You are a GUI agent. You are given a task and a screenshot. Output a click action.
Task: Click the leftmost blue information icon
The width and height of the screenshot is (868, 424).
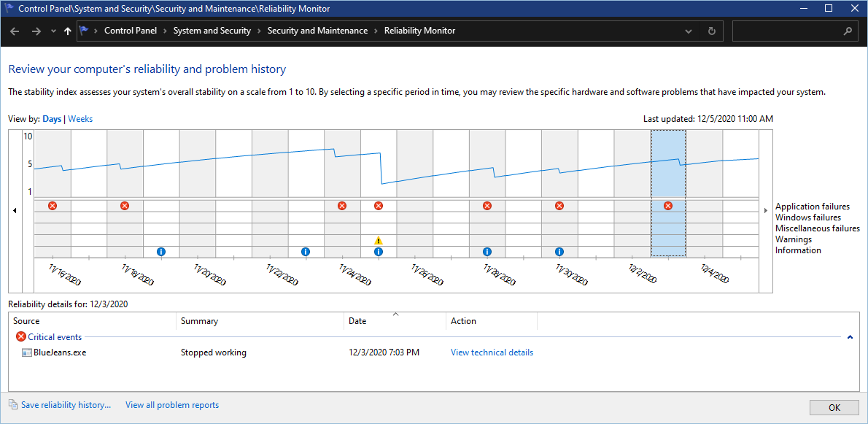point(161,252)
